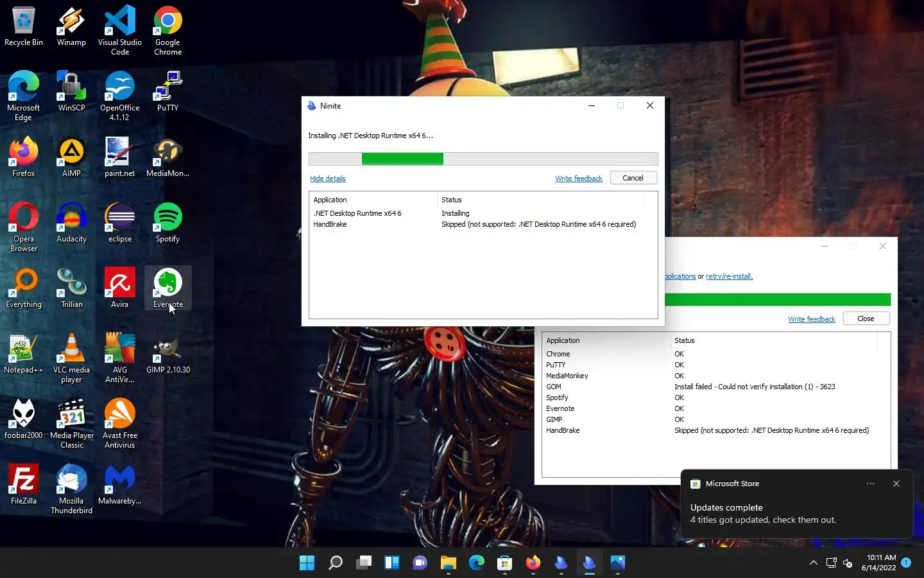Select the OpenOffice 4.1.12 desktop shortcut
This screenshot has width=924, height=578.
click(120, 96)
